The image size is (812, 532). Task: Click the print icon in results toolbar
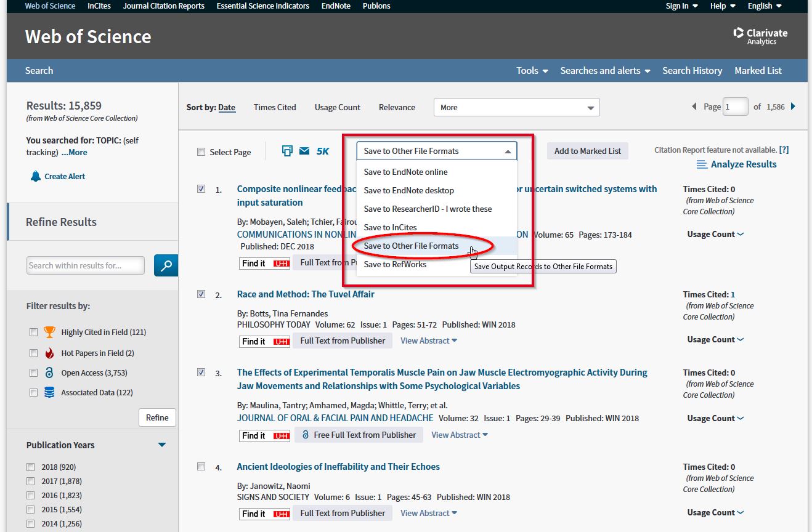pyautogui.click(x=287, y=151)
